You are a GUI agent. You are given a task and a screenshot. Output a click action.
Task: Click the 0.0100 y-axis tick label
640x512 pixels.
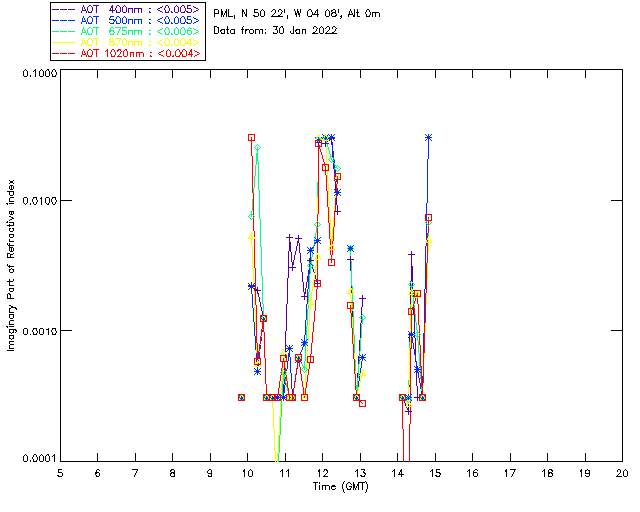39,201
